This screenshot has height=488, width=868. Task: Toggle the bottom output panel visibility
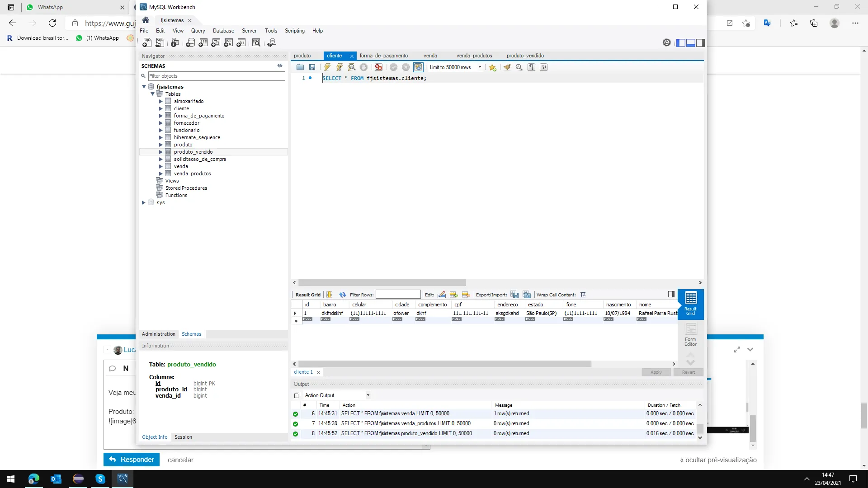690,43
